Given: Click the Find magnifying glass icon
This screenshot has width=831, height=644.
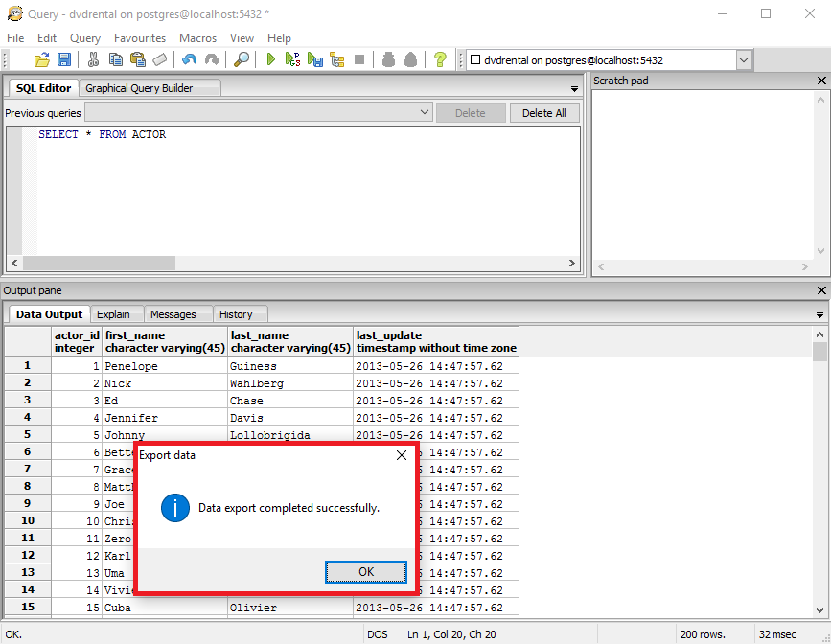Looking at the screenshot, I should click(242, 59).
